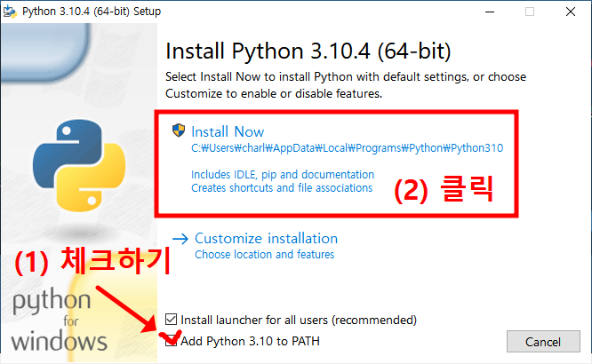Image resolution: width=592 pixels, height=364 pixels.
Task: Click 'Includes IDLE, pip and documentation' text
Action: tap(283, 175)
